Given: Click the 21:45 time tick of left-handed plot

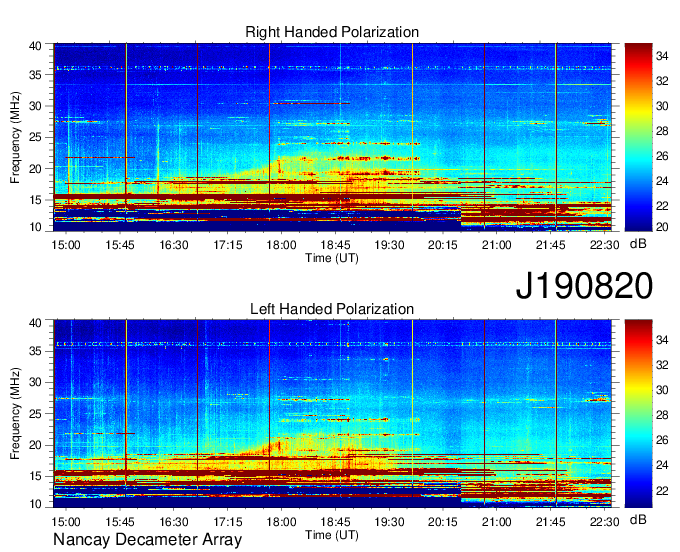Looking at the screenshot, I should coord(550,521).
